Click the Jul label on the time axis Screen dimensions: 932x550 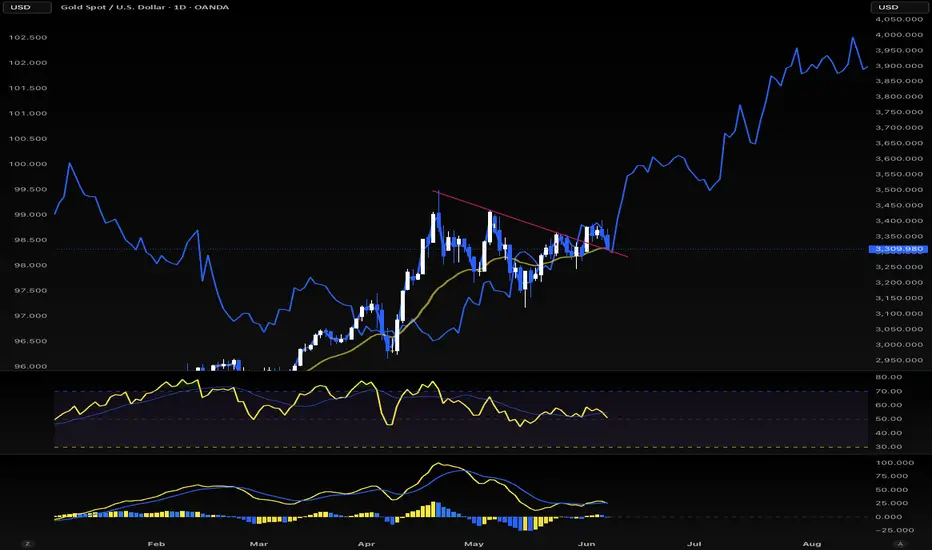[694, 543]
